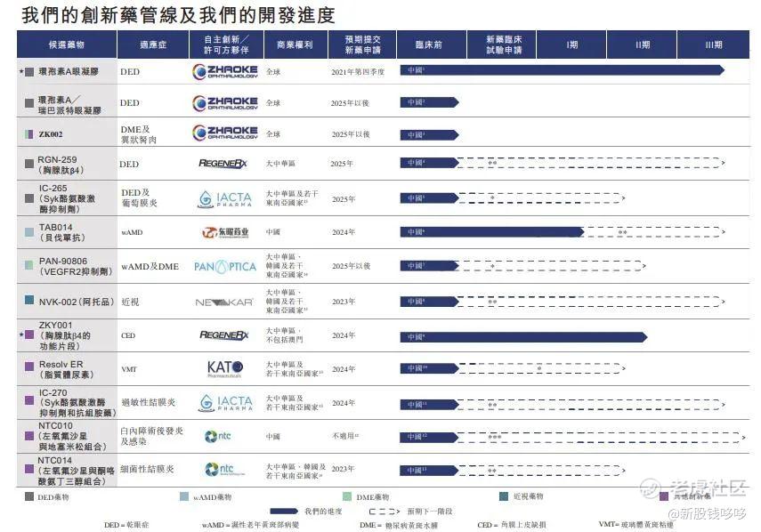This screenshot has width=761, height=532.
Task: Click the DME及翼狀胬肉 indication cell
Action: 138,134
